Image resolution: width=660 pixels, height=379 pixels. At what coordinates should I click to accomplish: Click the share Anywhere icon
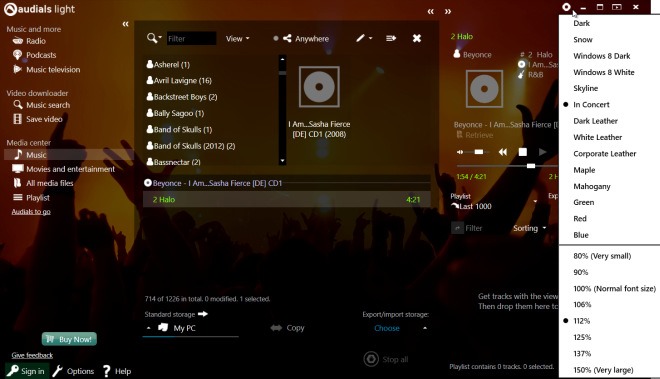pos(287,38)
